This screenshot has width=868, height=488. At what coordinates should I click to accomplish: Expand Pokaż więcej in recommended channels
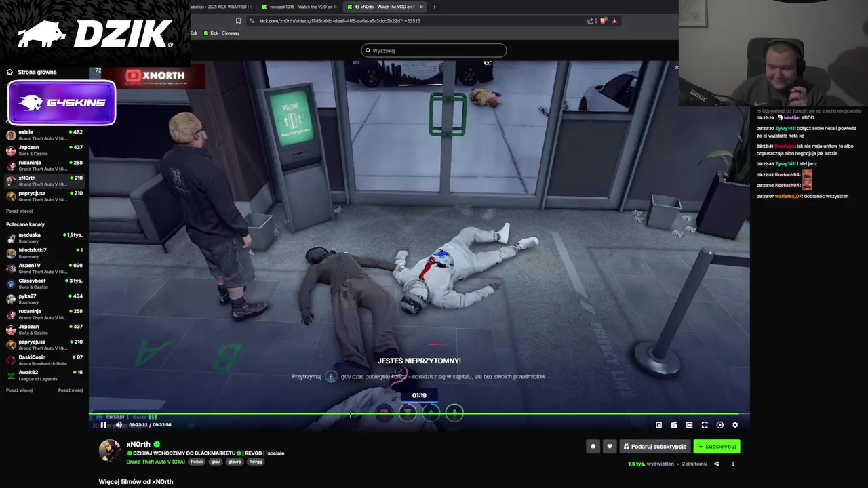pos(19,390)
